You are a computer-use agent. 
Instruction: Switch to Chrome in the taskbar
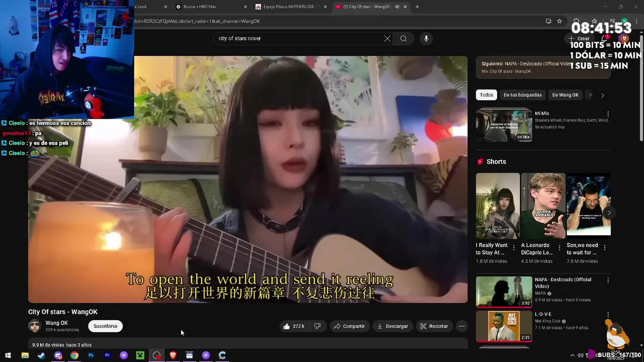74,355
